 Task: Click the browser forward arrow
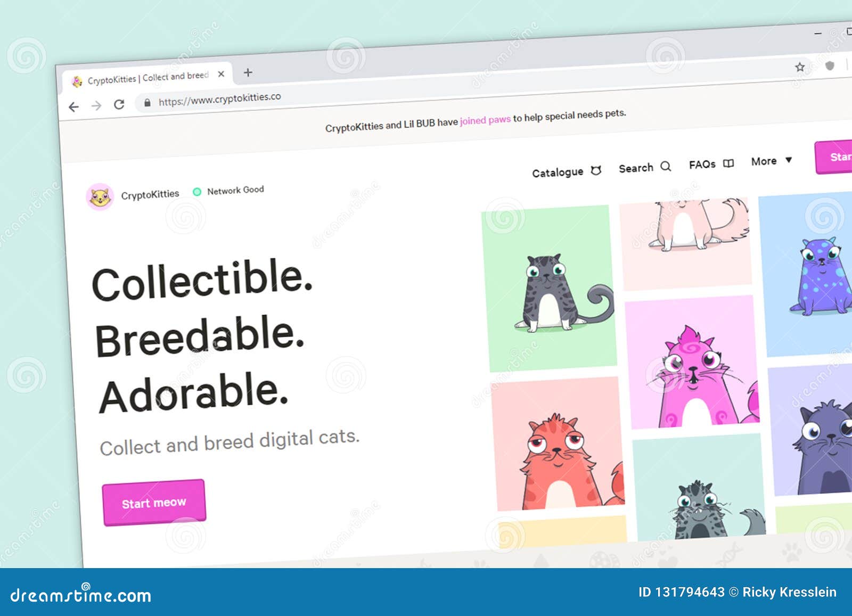96,106
